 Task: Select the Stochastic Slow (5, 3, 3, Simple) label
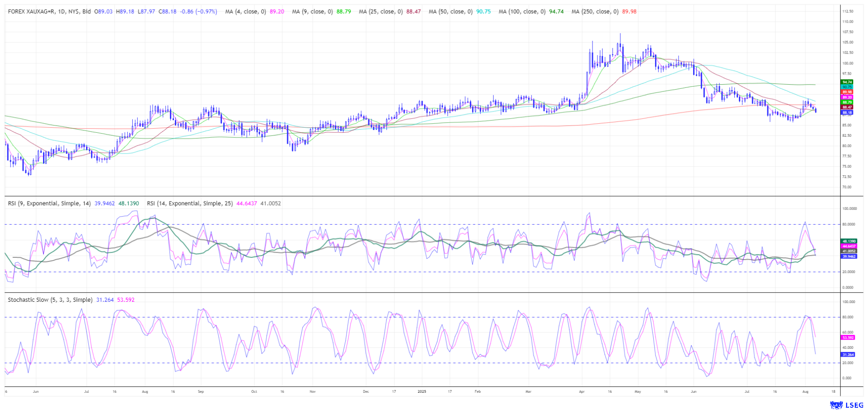(50, 300)
